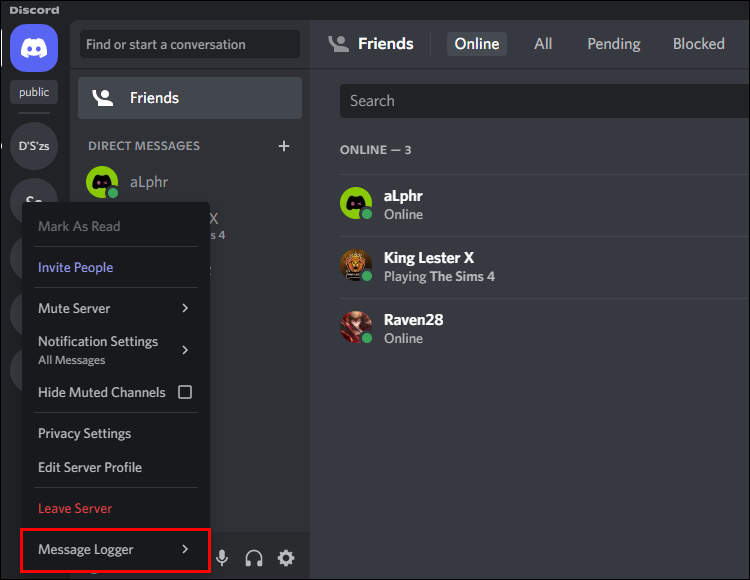Expand Notification Settings submenu
The height and width of the screenshot is (580, 750).
click(115, 349)
